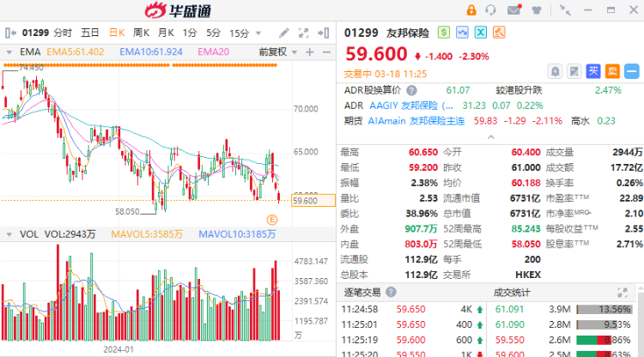
Task: Click 成交量 value 2944万
Action: 628,152
